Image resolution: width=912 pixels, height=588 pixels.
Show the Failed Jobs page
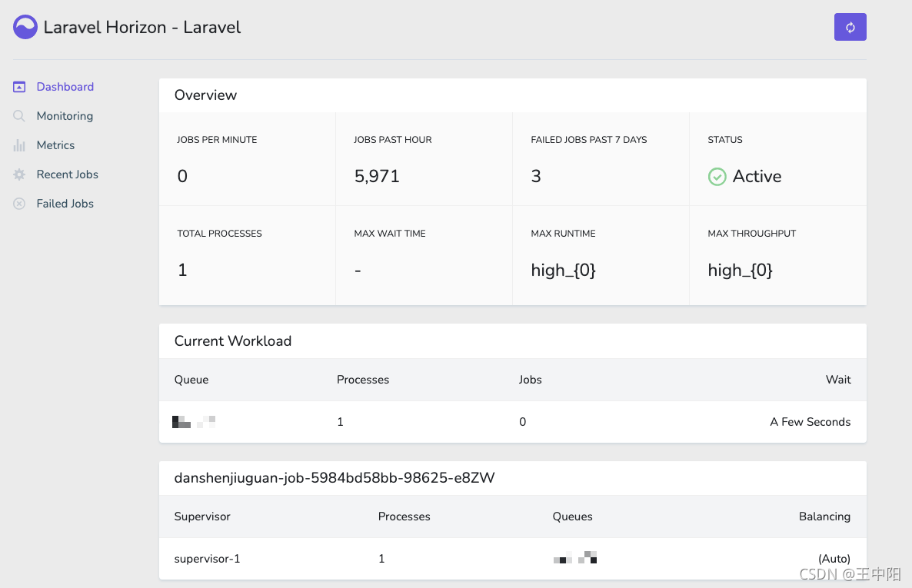pos(65,204)
